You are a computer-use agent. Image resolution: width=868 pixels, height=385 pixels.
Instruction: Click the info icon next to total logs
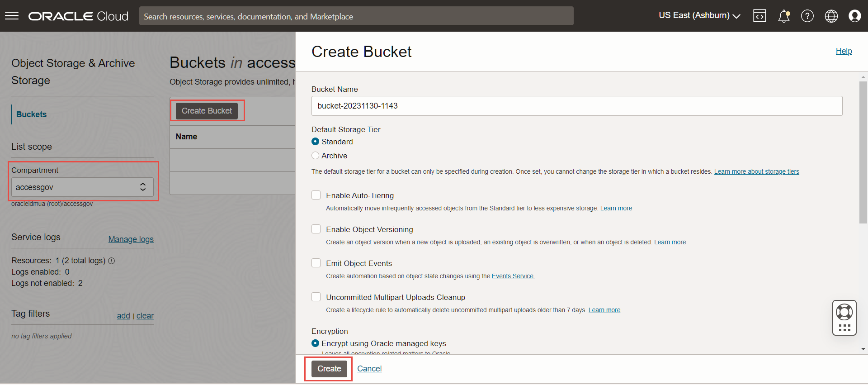[x=111, y=261]
